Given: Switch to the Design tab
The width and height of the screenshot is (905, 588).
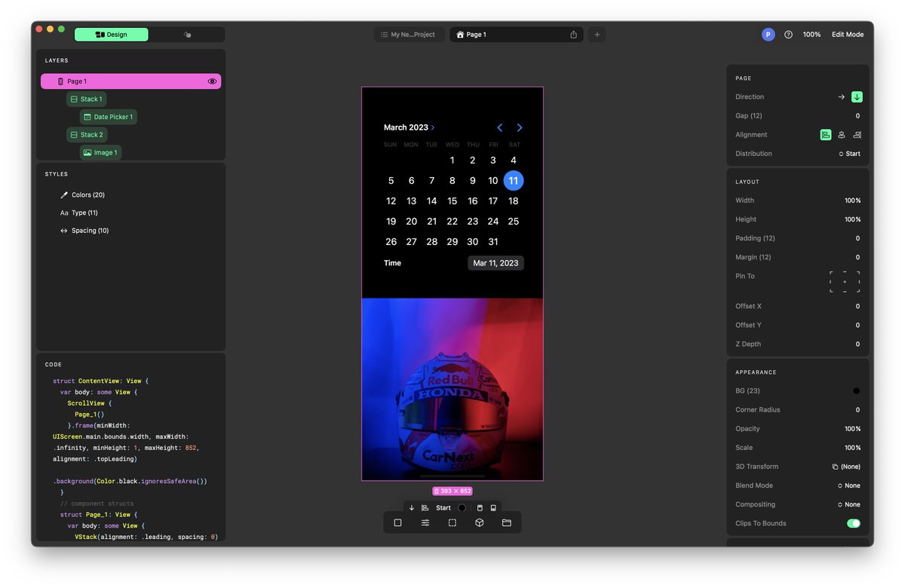Looking at the screenshot, I should [x=112, y=35].
